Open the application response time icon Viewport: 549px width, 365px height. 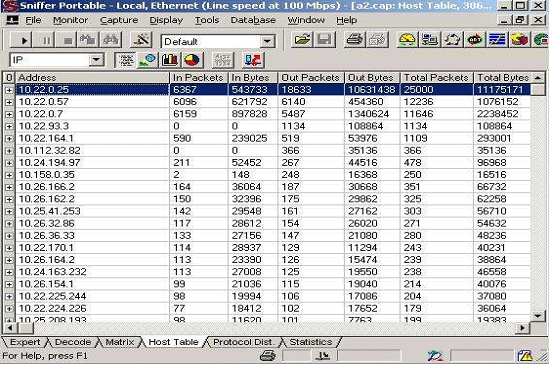pos(475,40)
